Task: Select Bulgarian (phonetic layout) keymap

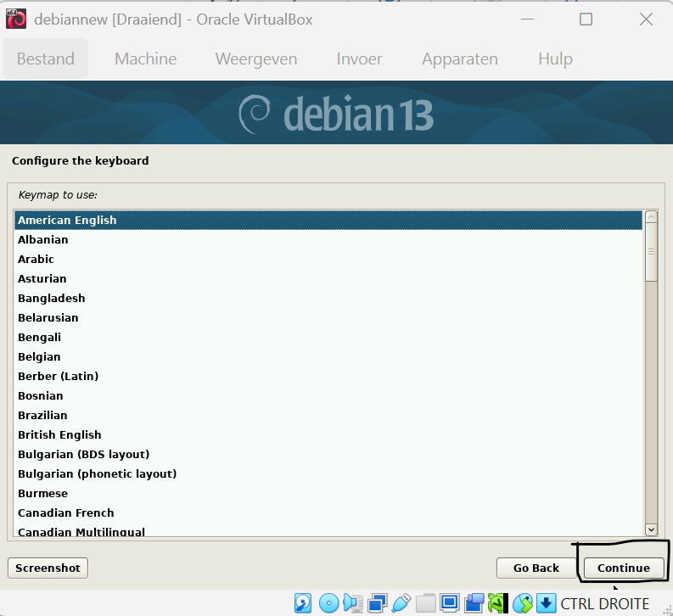Action: (x=328, y=473)
